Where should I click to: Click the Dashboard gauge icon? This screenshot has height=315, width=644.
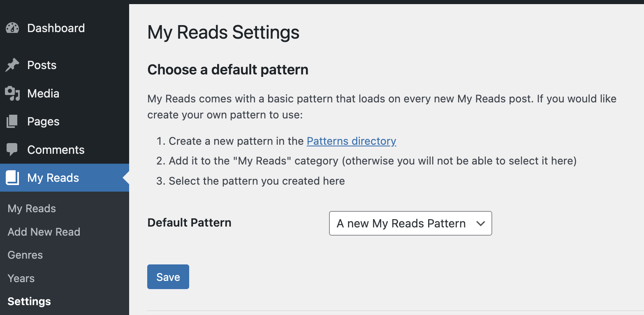13,28
